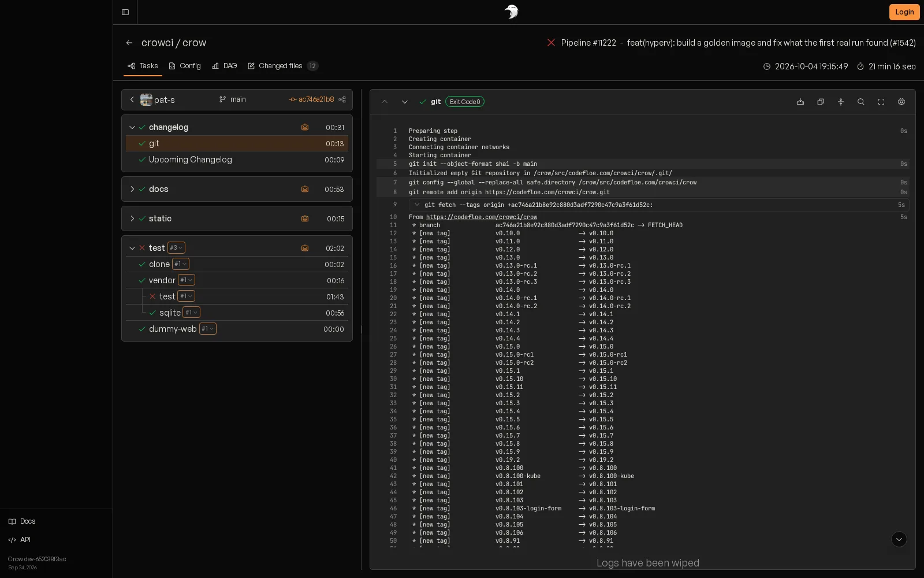Expand the static workflow
Image resolution: width=924 pixels, height=578 pixels.
pyautogui.click(x=132, y=218)
